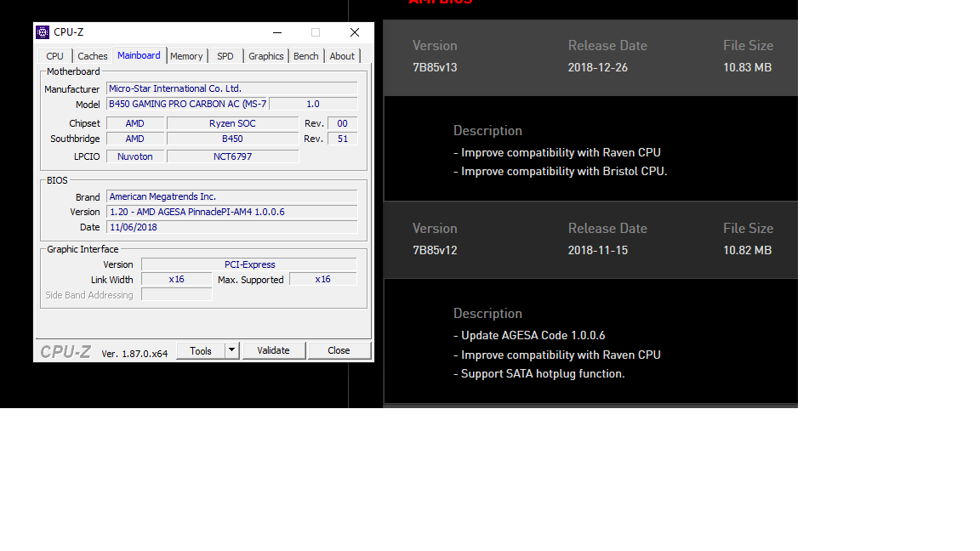Open the About tab
This screenshot has width=980, height=551.
(342, 56)
